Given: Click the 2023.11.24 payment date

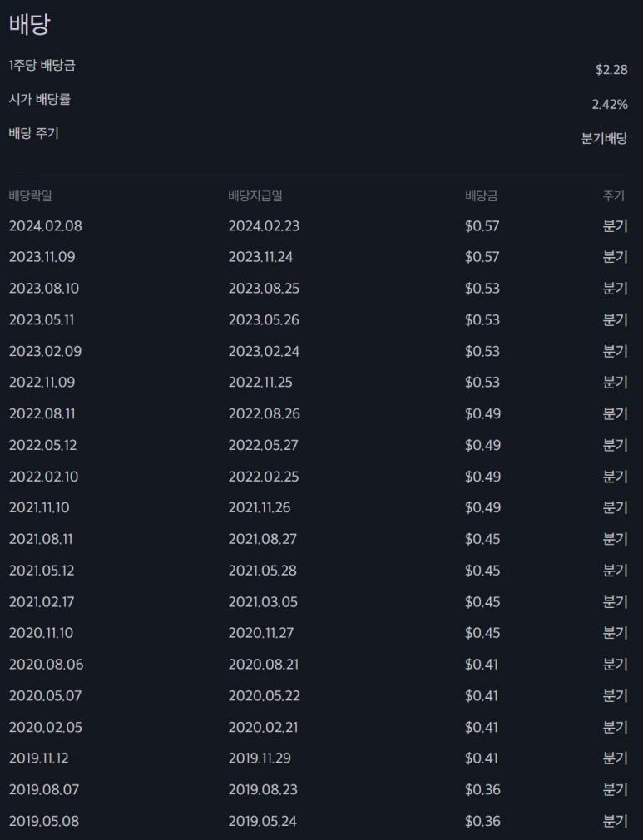Looking at the screenshot, I should 261,257.
